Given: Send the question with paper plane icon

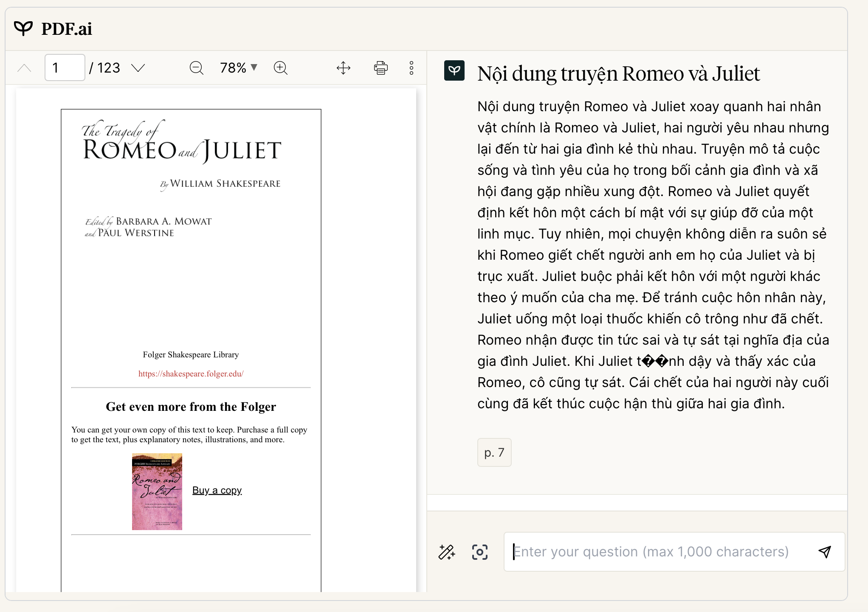Looking at the screenshot, I should tap(824, 552).
